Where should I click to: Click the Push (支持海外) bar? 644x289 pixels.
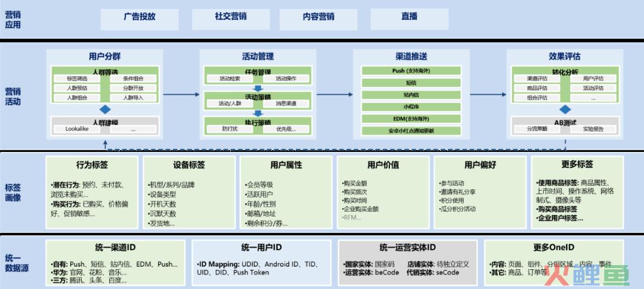411,70
